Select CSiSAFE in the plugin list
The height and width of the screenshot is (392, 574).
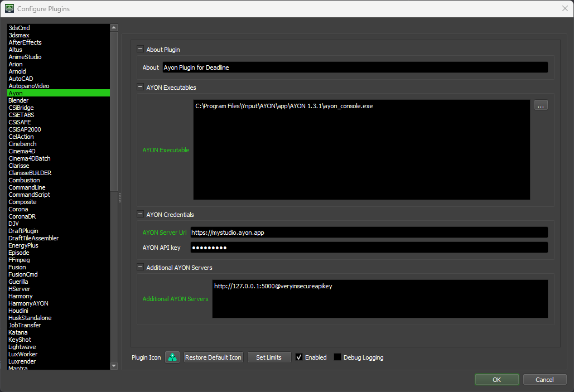pyautogui.click(x=59, y=122)
